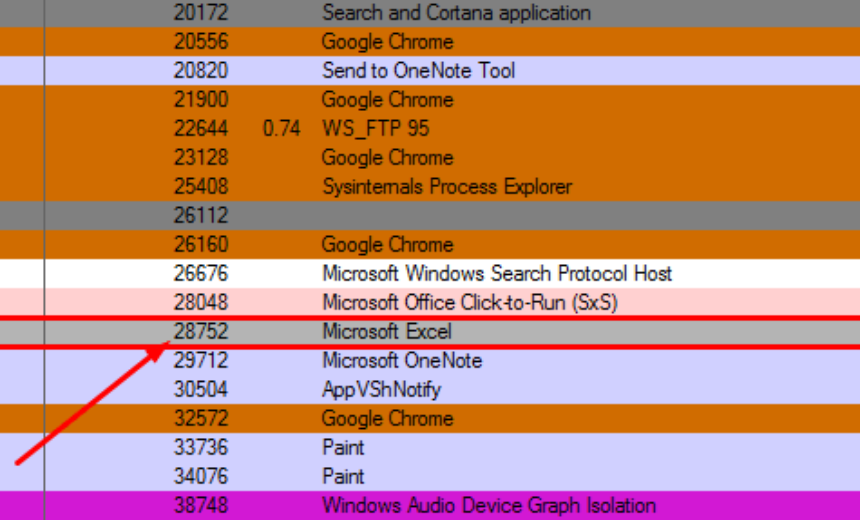The height and width of the screenshot is (520, 860).
Task: Select PID 33736 cell
Action: coord(201,448)
